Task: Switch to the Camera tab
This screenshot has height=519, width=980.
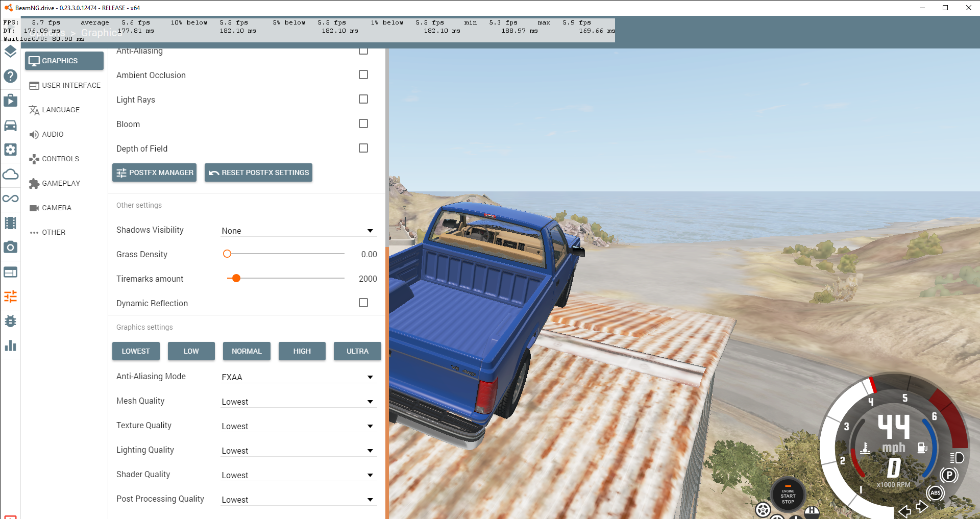Action: [x=64, y=208]
